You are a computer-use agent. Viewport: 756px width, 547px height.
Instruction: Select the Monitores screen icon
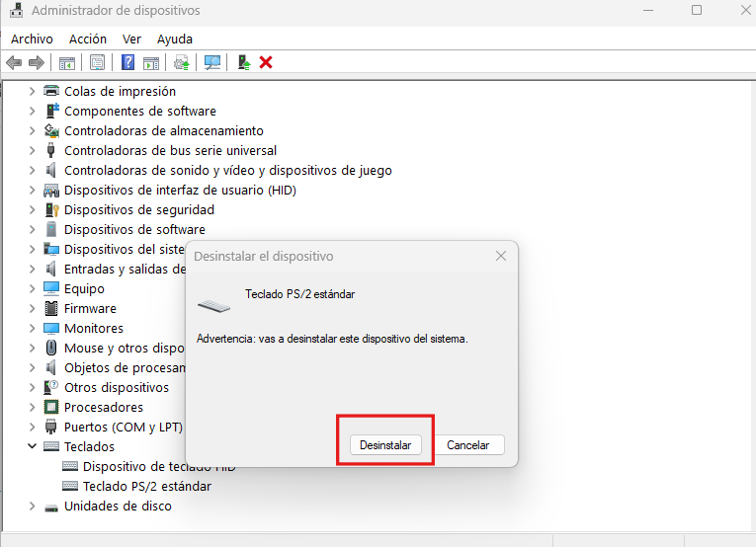[x=51, y=328]
